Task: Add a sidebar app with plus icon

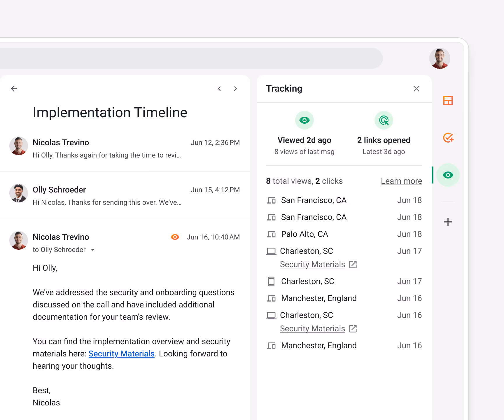Action: 448,222
